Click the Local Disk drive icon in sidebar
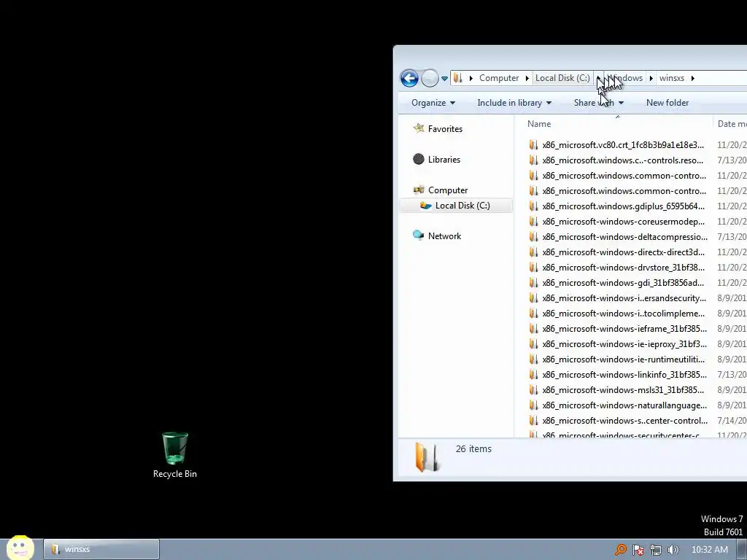 tap(425, 206)
